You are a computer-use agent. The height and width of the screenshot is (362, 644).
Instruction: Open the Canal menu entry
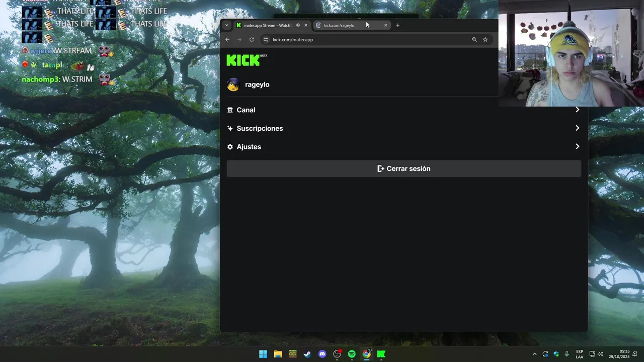click(x=404, y=110)
